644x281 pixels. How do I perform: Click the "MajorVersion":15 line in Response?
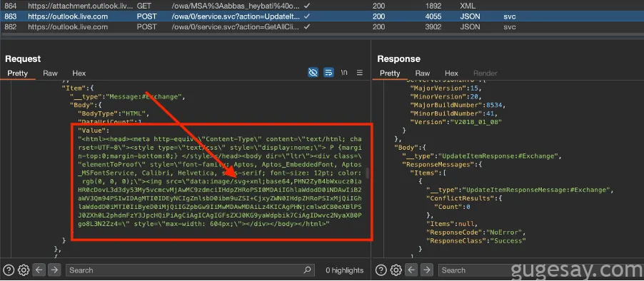point(446,88)
